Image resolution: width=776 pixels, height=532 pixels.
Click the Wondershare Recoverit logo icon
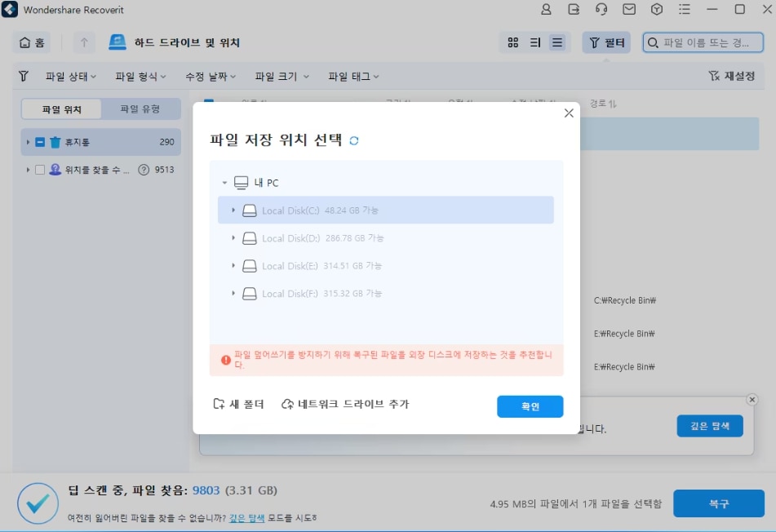click(10, 10)
